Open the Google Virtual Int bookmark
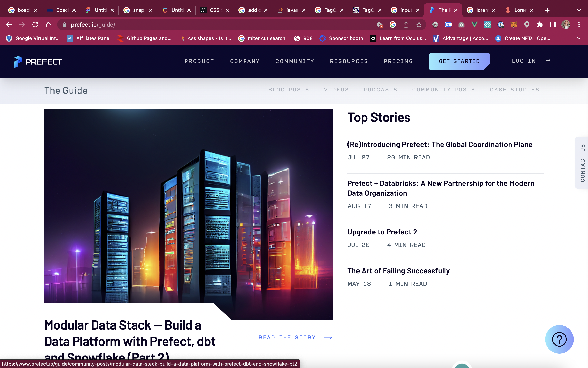 point(33,38)
